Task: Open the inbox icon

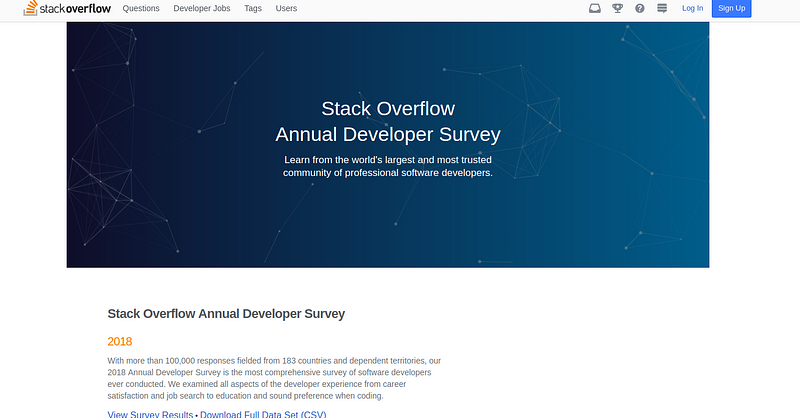Action: 594,8
